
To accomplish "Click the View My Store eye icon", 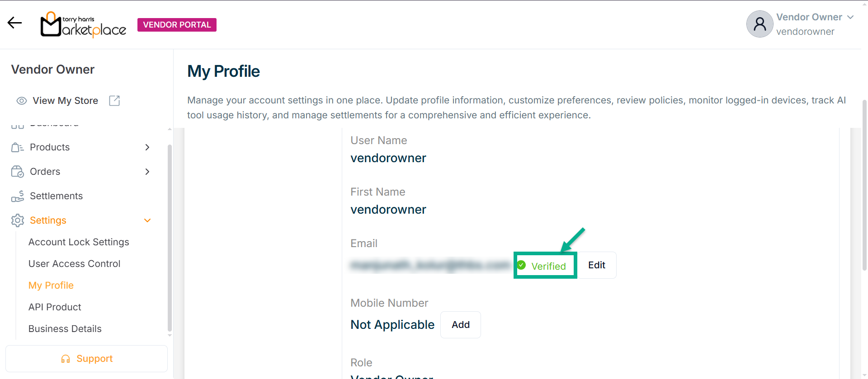I will pos(22,101).
